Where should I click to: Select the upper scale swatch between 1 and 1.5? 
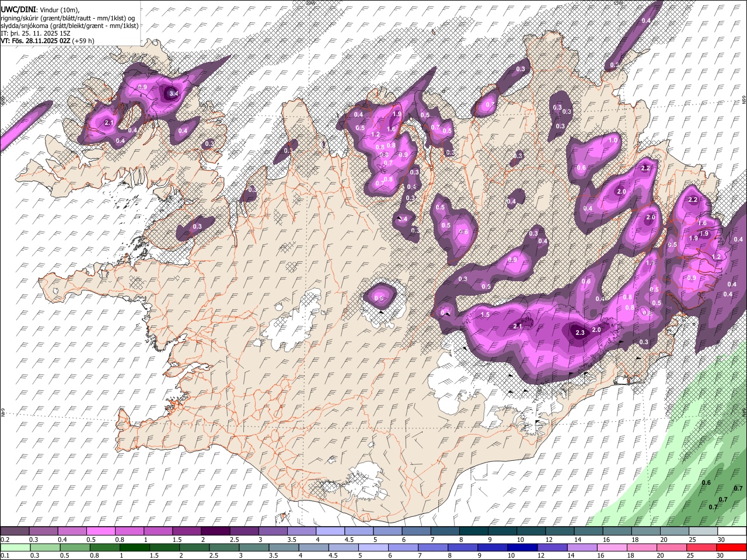(x=158, y=531)
